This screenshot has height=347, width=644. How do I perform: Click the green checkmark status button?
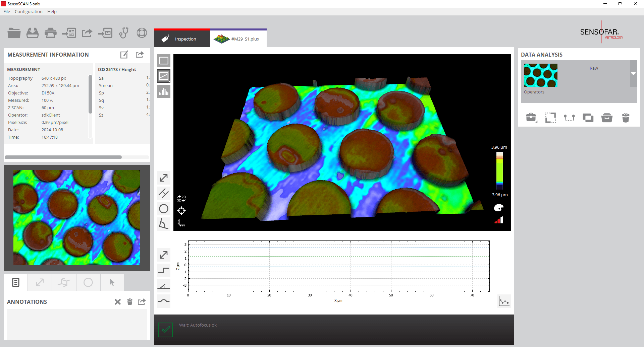point(165,330)
